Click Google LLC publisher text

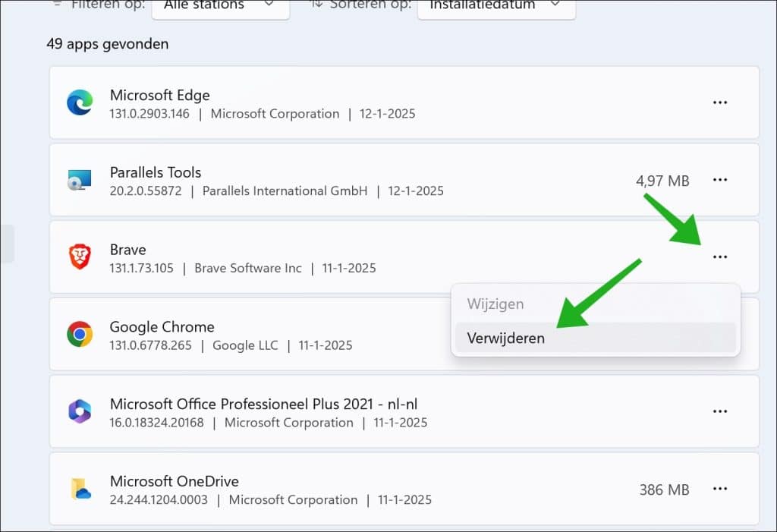pos(245,345)
